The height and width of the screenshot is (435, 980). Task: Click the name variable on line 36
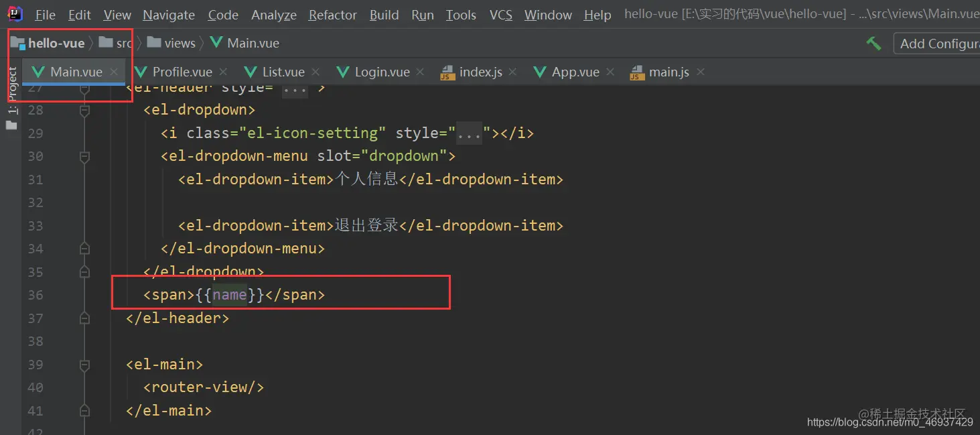[230, 295]
